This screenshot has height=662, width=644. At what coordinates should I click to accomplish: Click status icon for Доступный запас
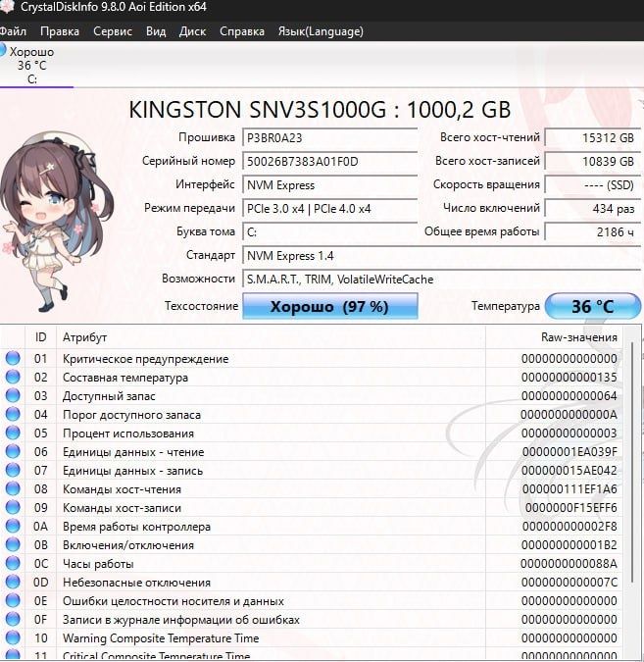[x=13, y=395]
